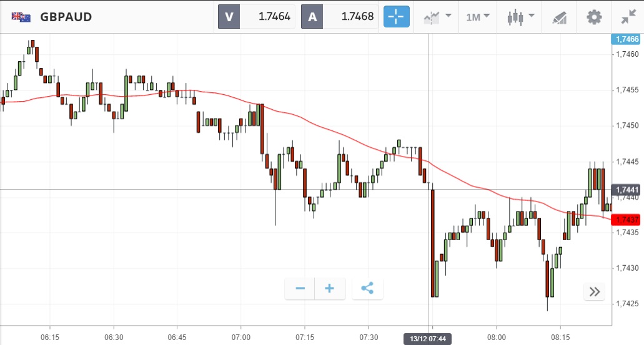Viewport: 644px width, 345px height.
Task: Click the red moving average value 1.7437
Action: 627,220
